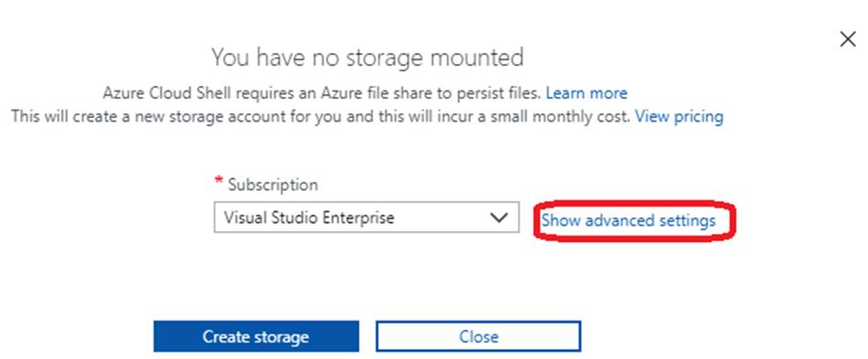Screen dimensions: 868x359
Task: Click the Create storage button
Action: (256, 336)
